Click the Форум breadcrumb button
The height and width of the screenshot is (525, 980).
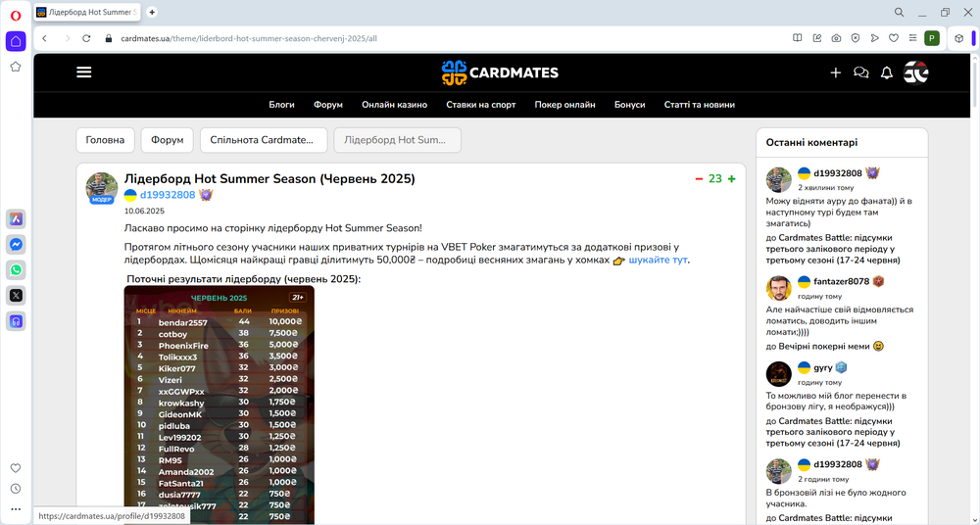tap(167, 140)
